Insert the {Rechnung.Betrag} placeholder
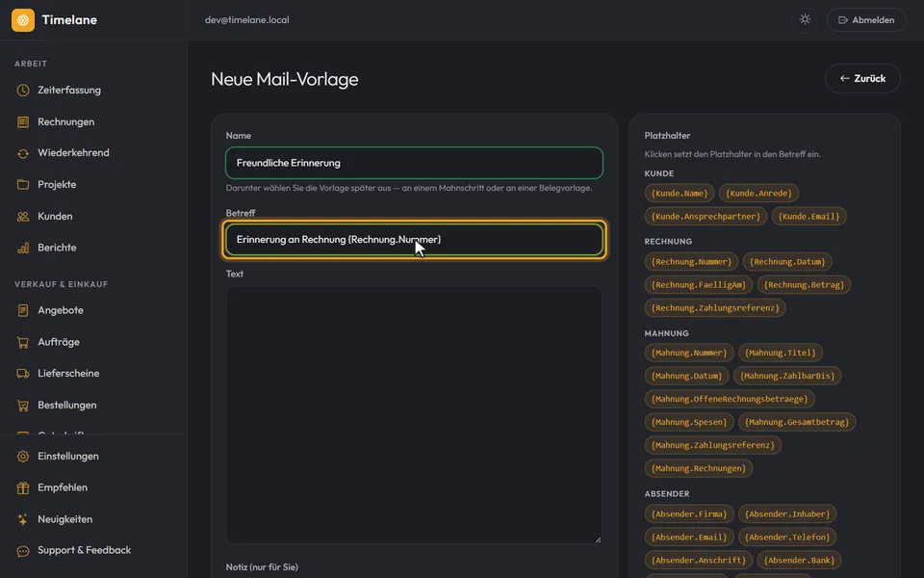This screenshot has height=578, width=924. (x=804, y=285)
